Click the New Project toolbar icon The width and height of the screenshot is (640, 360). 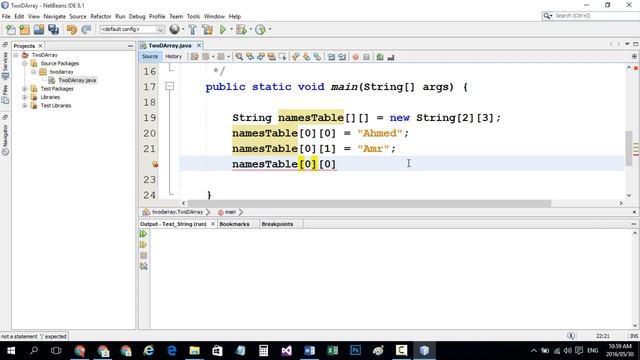click(x=24, y=29)
